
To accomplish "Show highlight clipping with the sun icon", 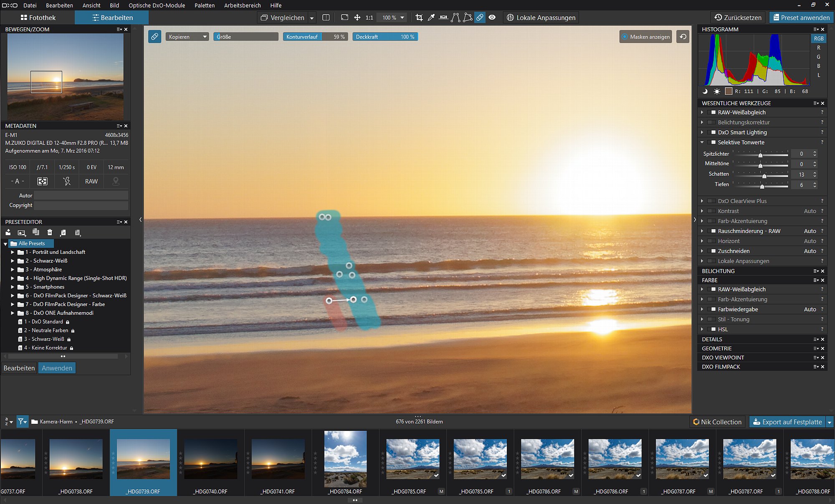I will (x=717, y=91).
